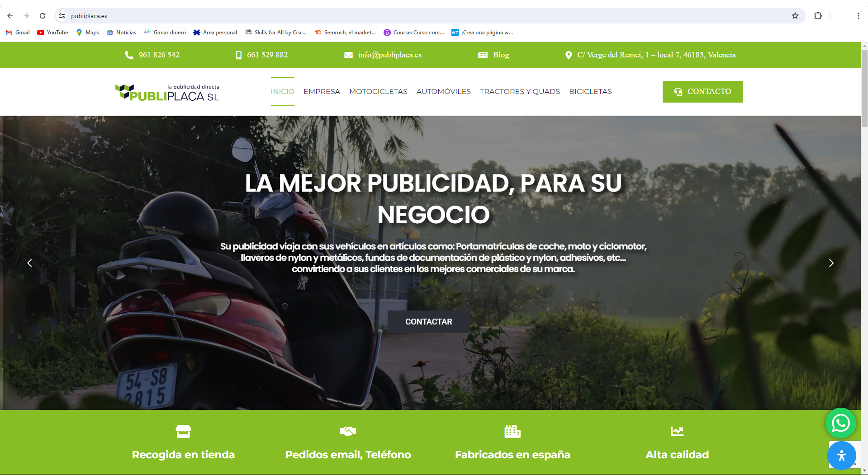Show next slide with right arrow
The image size is (868, 475).
[x=831, y=263]
